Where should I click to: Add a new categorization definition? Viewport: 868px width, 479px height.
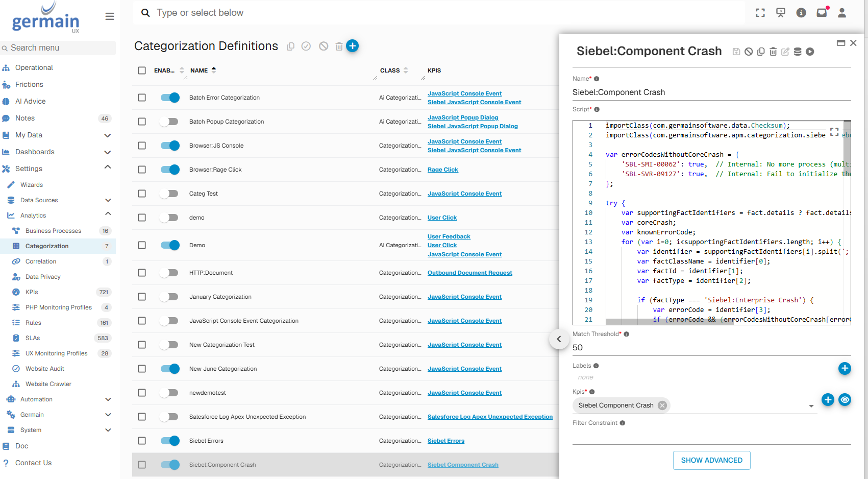click(352, 46)
